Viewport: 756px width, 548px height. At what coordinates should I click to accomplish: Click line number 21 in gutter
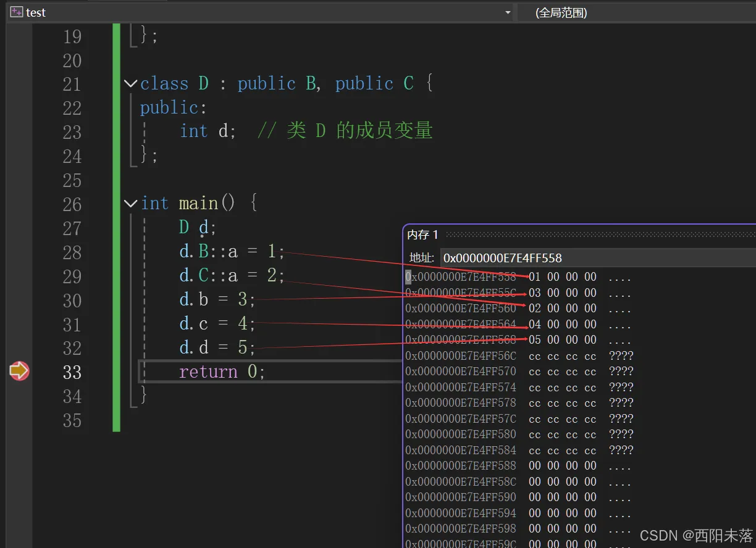tap(72, 84)
